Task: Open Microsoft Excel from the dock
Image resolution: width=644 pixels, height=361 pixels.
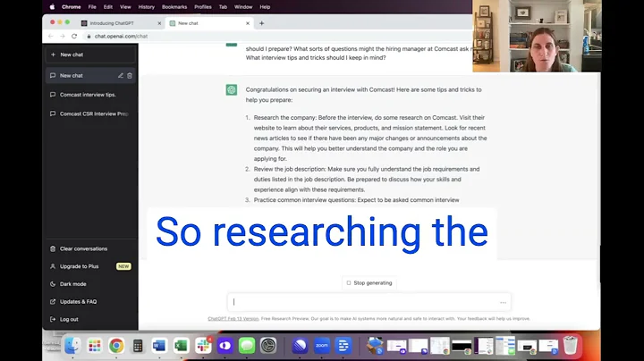Action: 181,346
